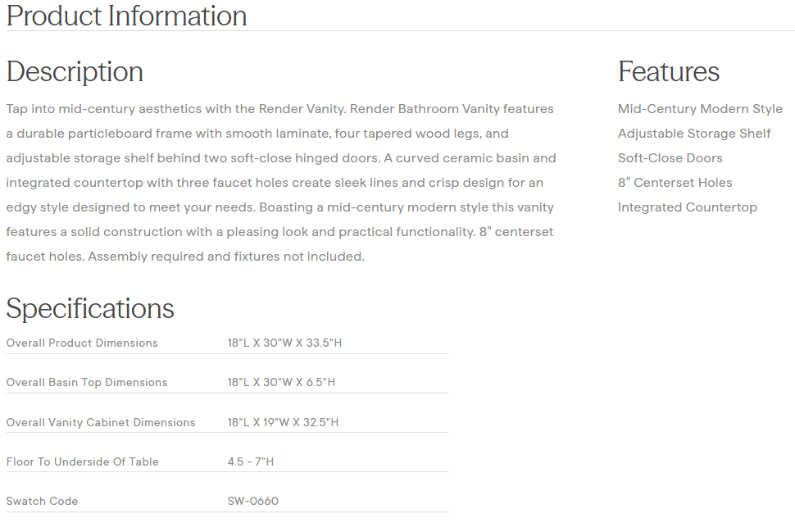Click the 4.5 - 7"H value
This screenshot has width=795, height=532.
click(x=251, y=462)
